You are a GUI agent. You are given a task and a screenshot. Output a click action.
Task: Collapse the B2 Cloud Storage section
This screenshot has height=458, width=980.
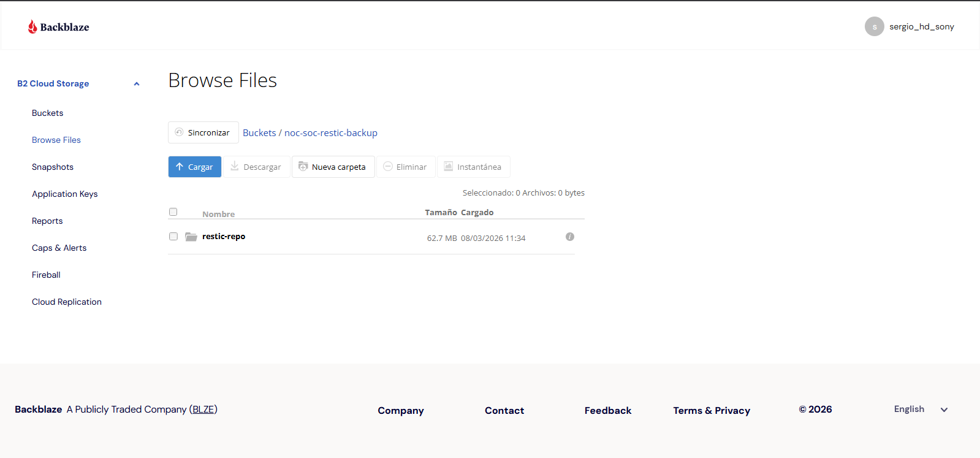[137, 84]
